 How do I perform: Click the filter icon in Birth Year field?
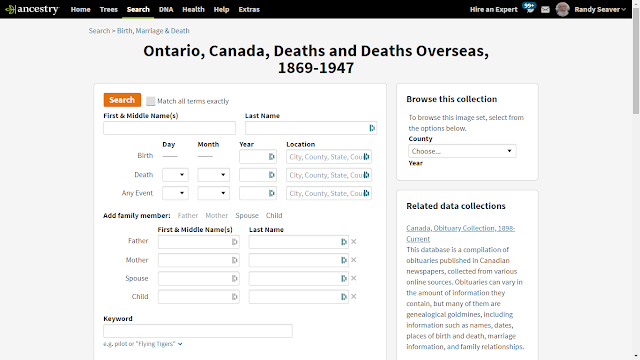[x=271, y=156]
